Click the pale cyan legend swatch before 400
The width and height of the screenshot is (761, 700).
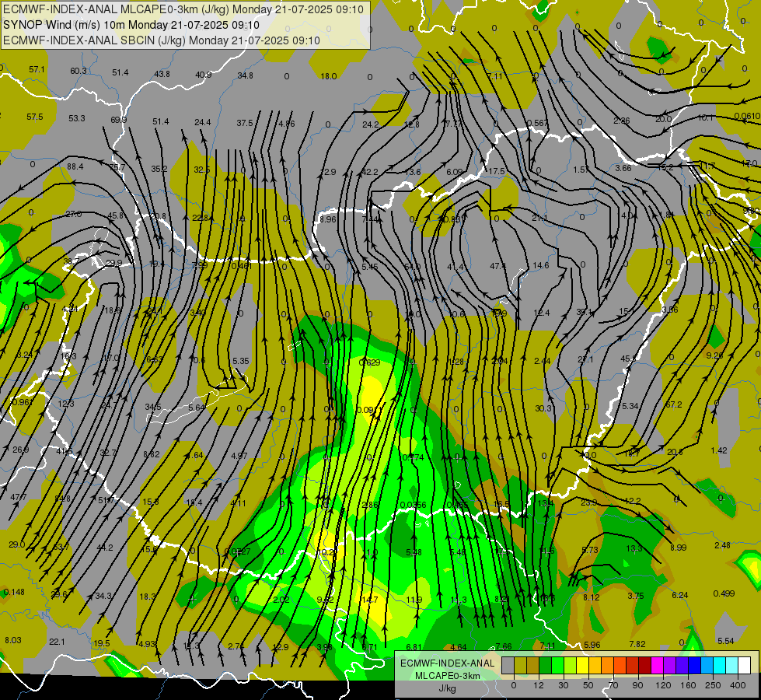coord(732,665)
